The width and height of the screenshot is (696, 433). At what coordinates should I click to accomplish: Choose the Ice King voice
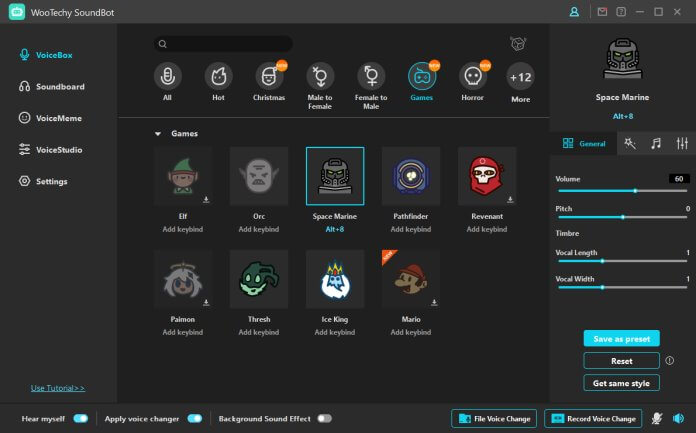pos(335,279)
